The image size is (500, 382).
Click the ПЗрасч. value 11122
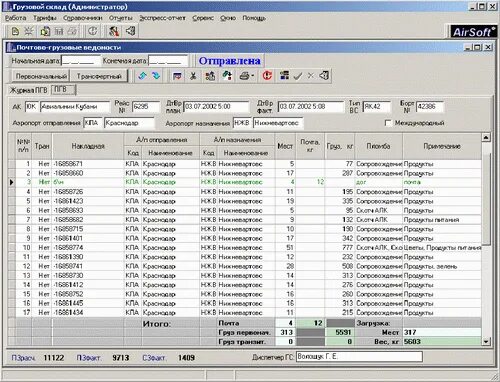[x=54, y=358]
